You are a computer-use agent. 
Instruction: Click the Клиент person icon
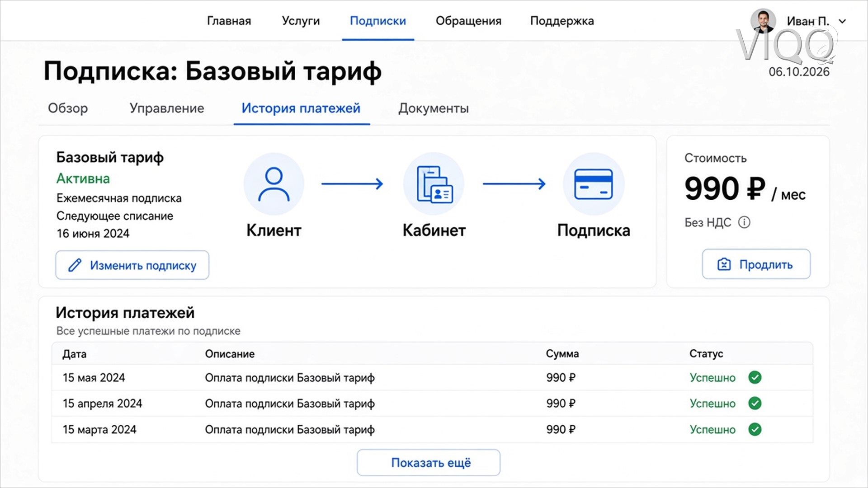[x=274, y=184]
